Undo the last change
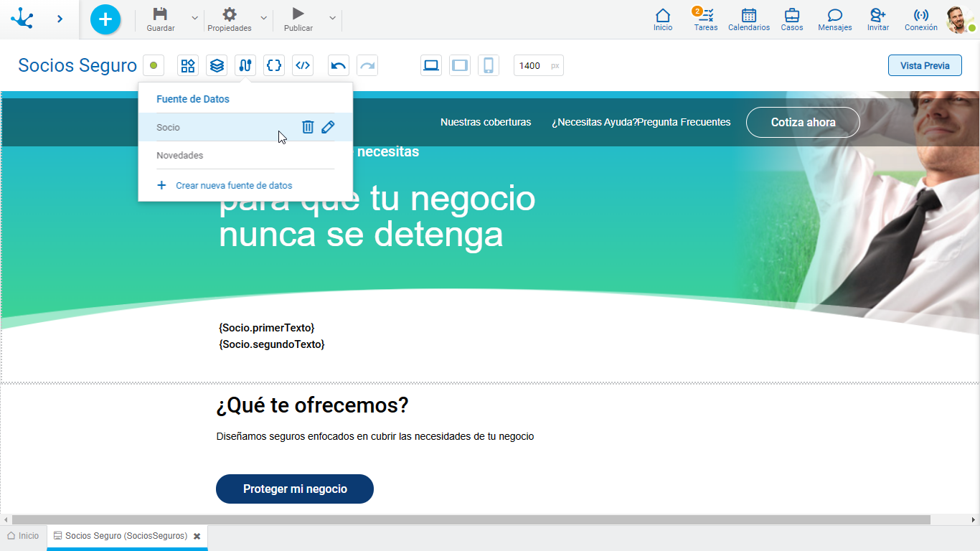 (339, 65)
